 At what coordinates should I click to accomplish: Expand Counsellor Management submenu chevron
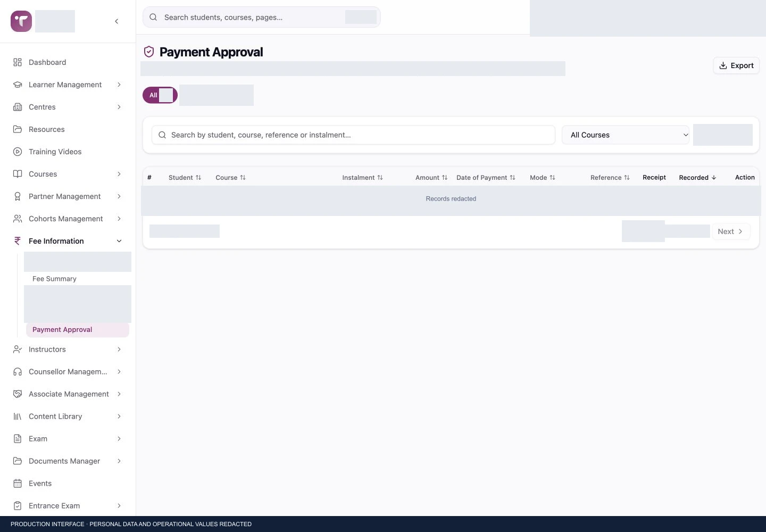[x=119, y=372]
